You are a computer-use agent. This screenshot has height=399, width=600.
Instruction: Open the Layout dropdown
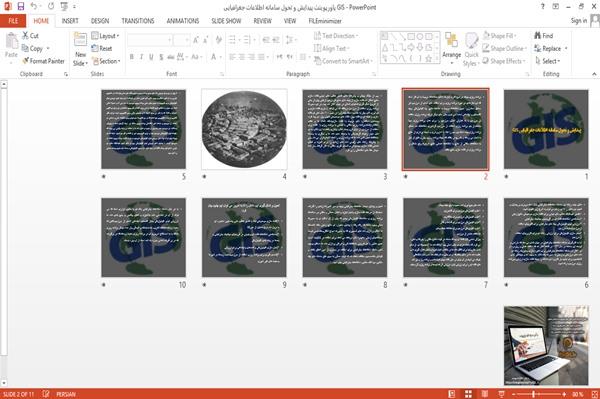tap(106, 36)
